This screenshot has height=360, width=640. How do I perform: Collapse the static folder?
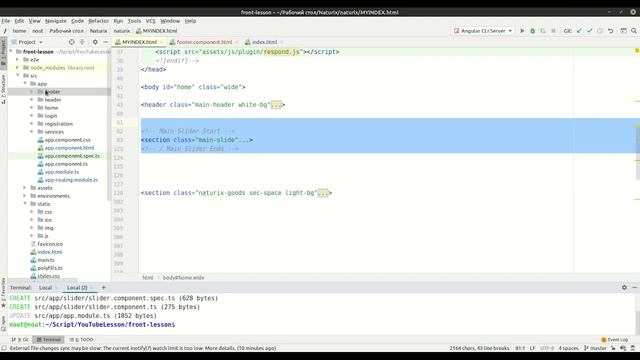(x=25, y=204)
